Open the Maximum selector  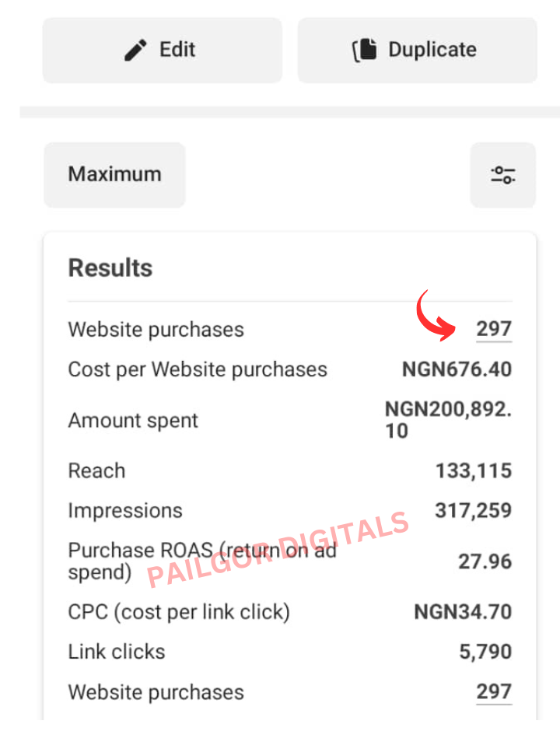[x=114, y=174]
